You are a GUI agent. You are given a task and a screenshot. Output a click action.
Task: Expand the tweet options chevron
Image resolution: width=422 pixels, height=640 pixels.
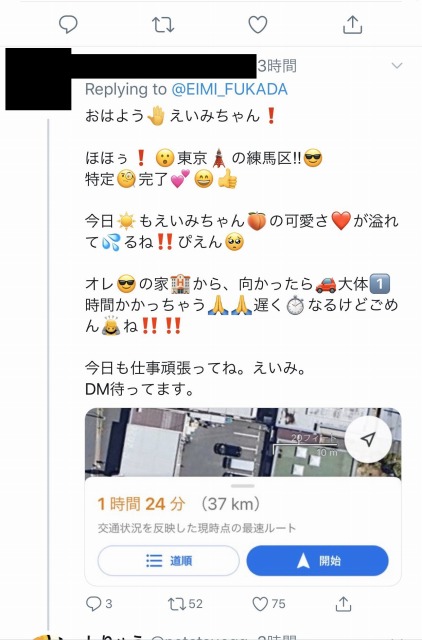(x=397, y=65)
